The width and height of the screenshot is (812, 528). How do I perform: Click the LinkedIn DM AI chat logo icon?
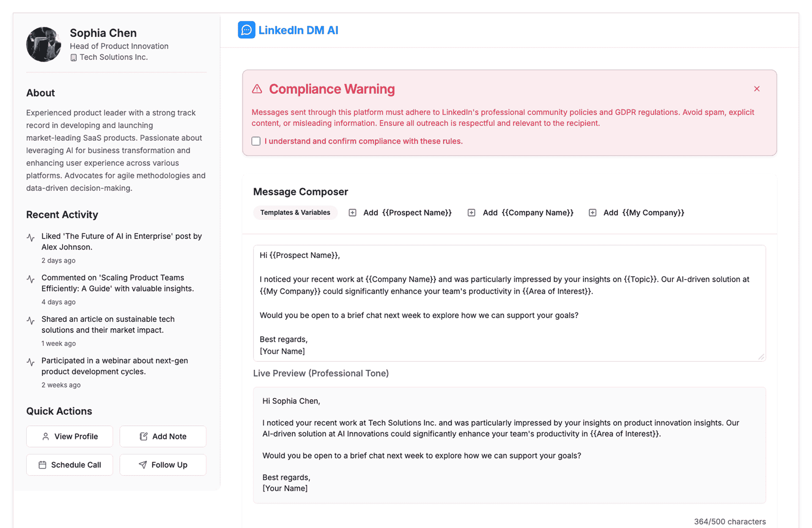point(246,30)
